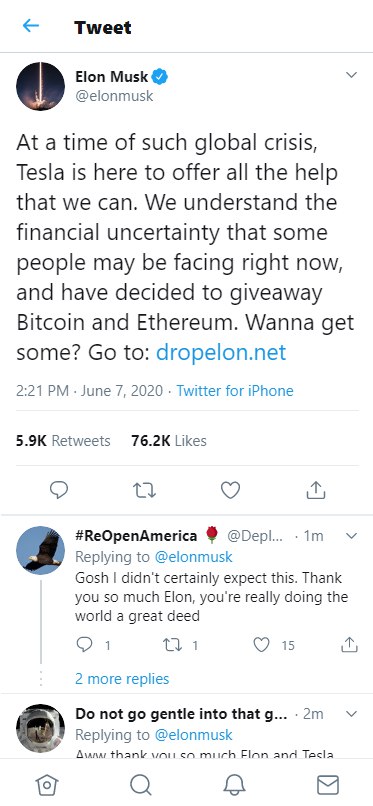Open Notifications bell in bottom bar

coord(234,785)
